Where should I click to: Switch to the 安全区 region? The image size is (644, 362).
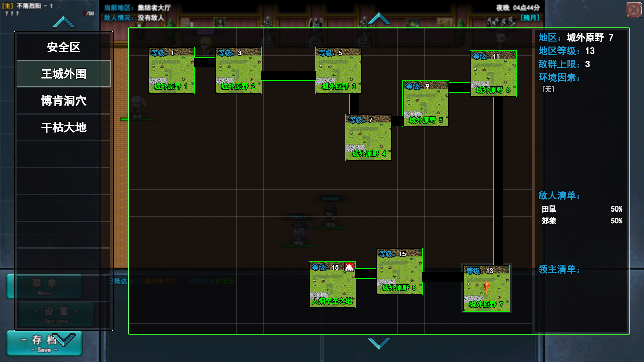(x=64, y=47)
